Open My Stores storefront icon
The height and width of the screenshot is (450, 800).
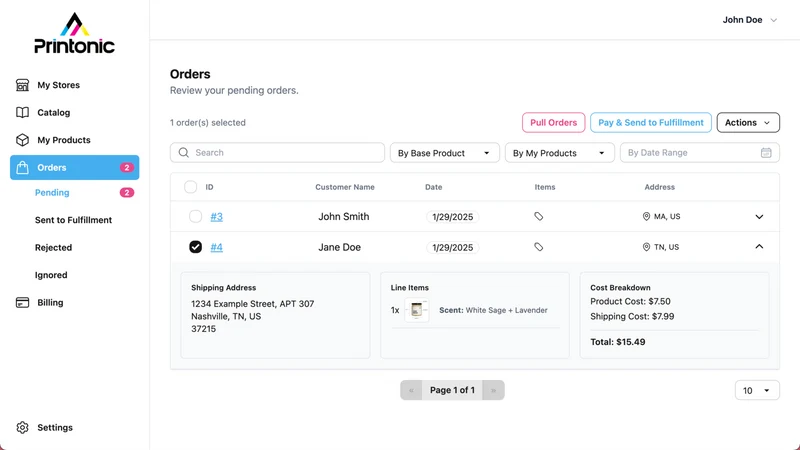tap(22, 85)
